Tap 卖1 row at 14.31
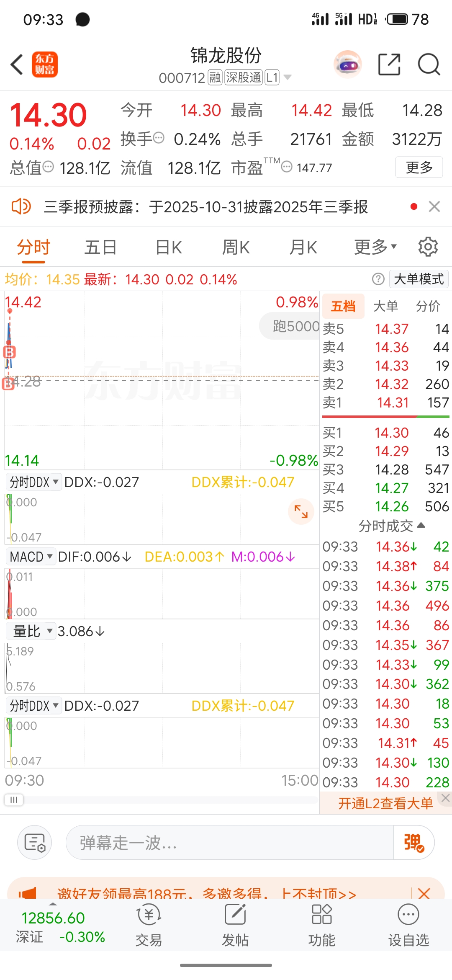This screenshot has width=452, height=980. [385, 402]
